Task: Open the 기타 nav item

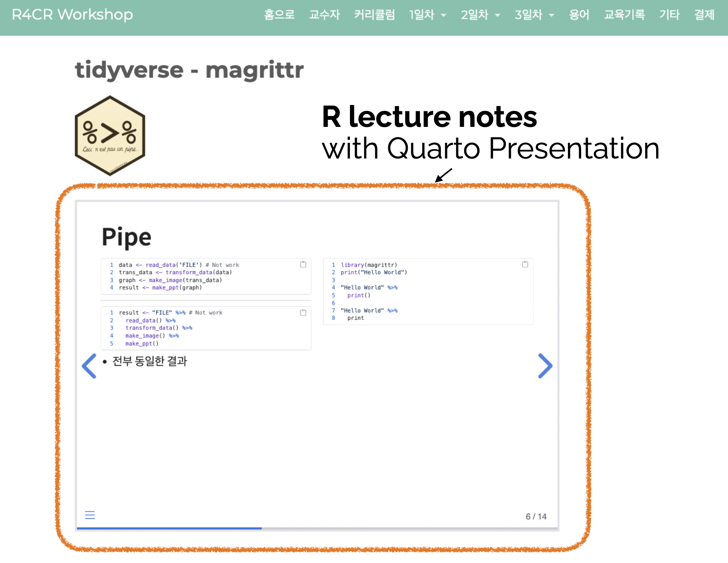Action: point(669,15)
